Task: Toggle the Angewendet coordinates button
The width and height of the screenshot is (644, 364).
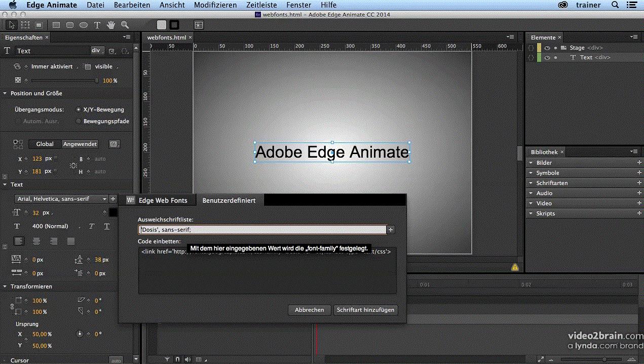Action: (x=80, y=144)
